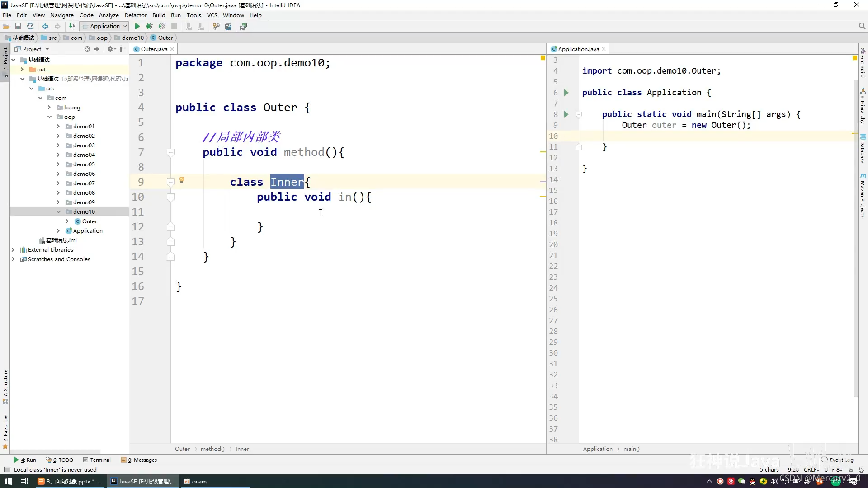Open the Terminal tool window button

97,460
